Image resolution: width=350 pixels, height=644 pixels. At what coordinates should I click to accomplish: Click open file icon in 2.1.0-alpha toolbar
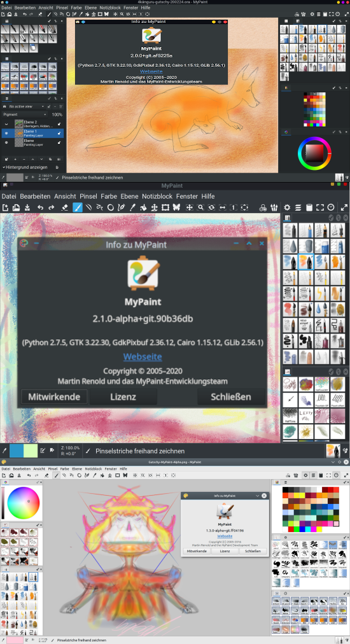[x=16, y=207]
